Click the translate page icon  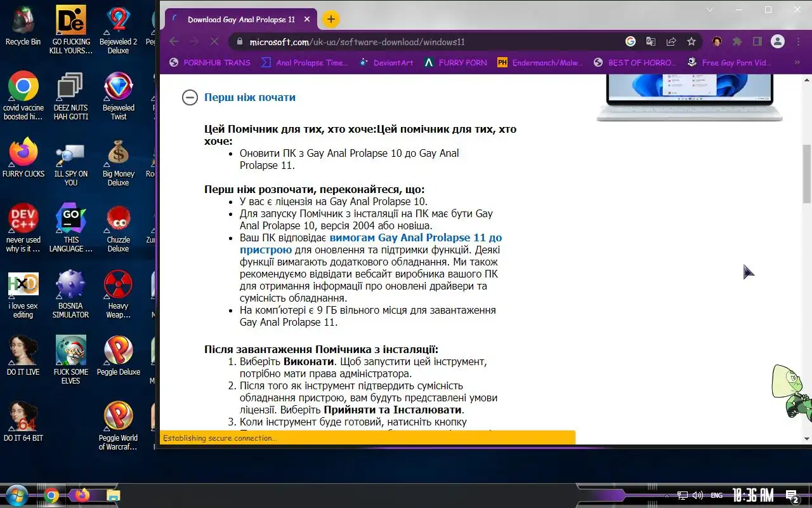coord(651,42)
